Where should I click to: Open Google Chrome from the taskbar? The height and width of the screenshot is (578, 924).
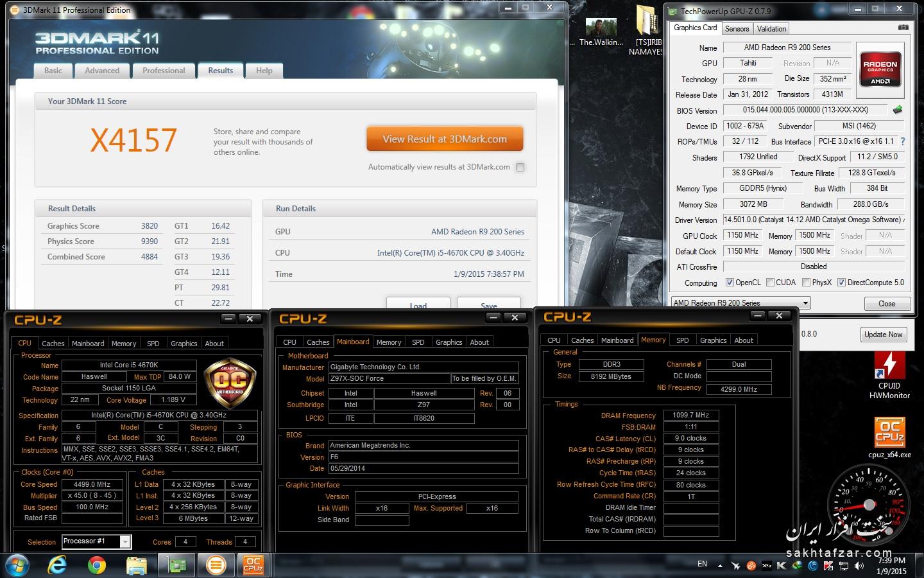point(97,565)
